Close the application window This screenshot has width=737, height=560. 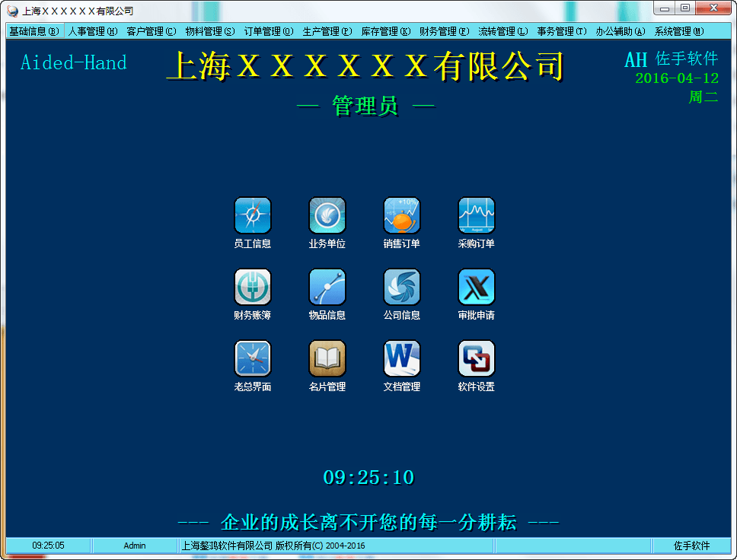tap(713, 8)
